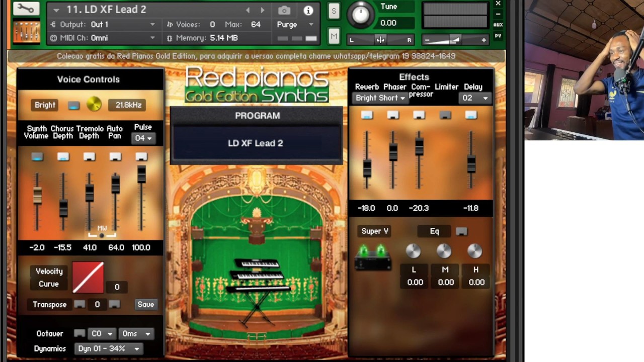Image resolution: width=644 pixels, height=362 pixels.
Task: Open the instrument info icon
Action: [x=308, y=10]
